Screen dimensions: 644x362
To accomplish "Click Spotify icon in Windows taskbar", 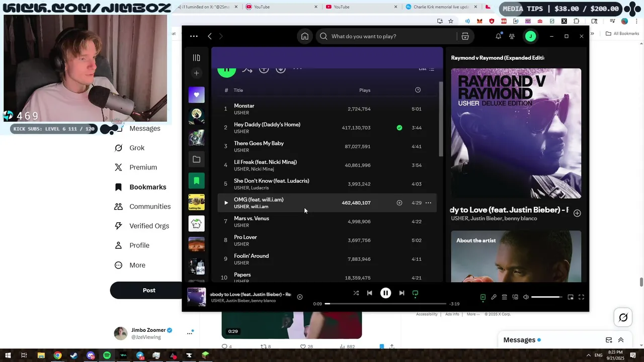I will (107, 355).
